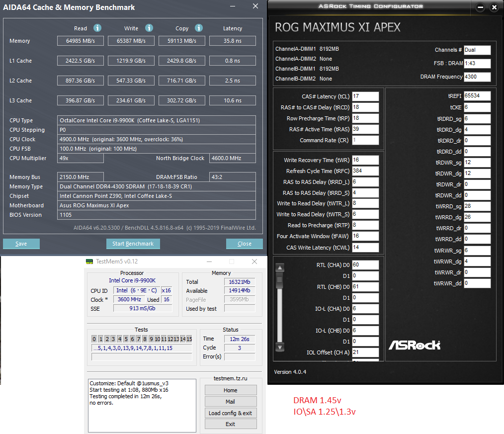Close the ASRock Timing Configurator window
Image resolution: width=504 pixels, height=434 pixels.
click(x=495, y=7)
